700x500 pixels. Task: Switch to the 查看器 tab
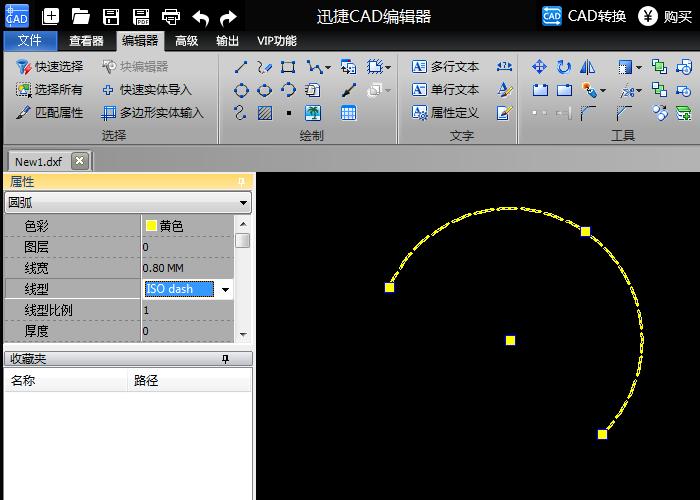86,41
